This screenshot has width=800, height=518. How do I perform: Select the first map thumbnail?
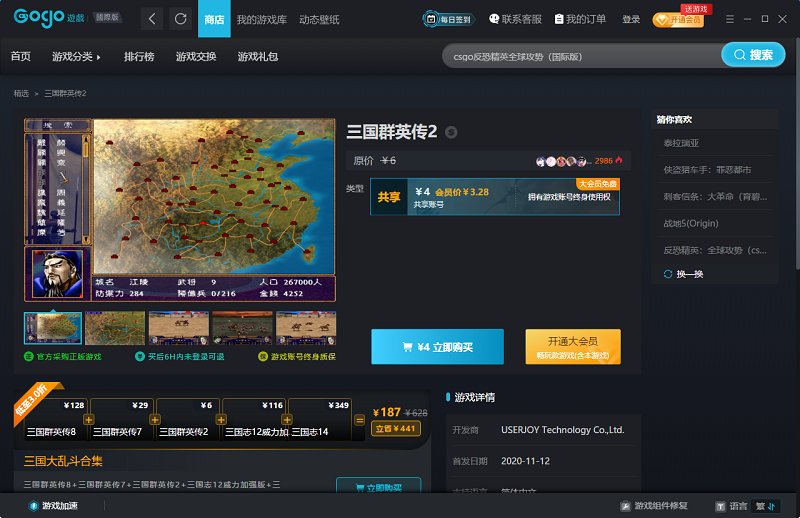pos(53,328)
